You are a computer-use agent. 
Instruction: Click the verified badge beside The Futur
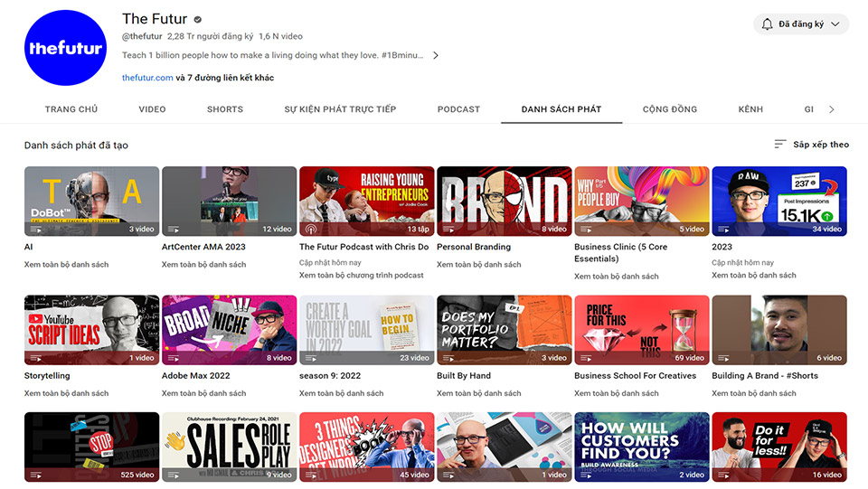click(x=197, y=19)
